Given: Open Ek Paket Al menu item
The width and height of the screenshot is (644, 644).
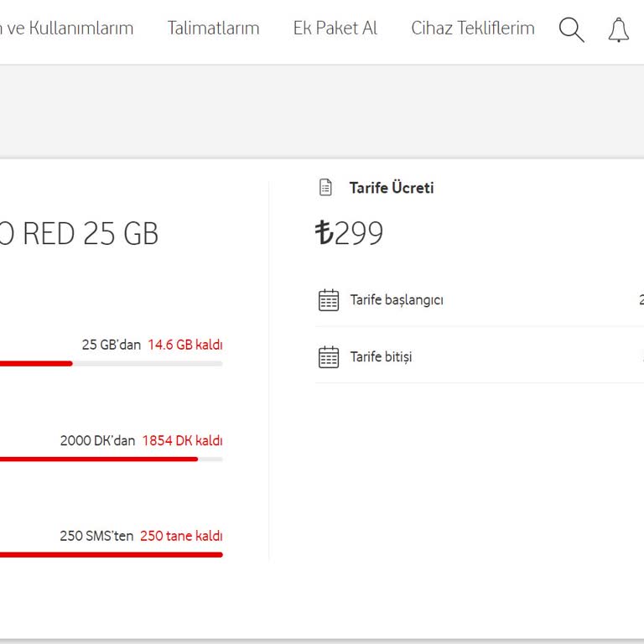Looking at the screenshot, I should pyautogui.click(x=335, y=28).
